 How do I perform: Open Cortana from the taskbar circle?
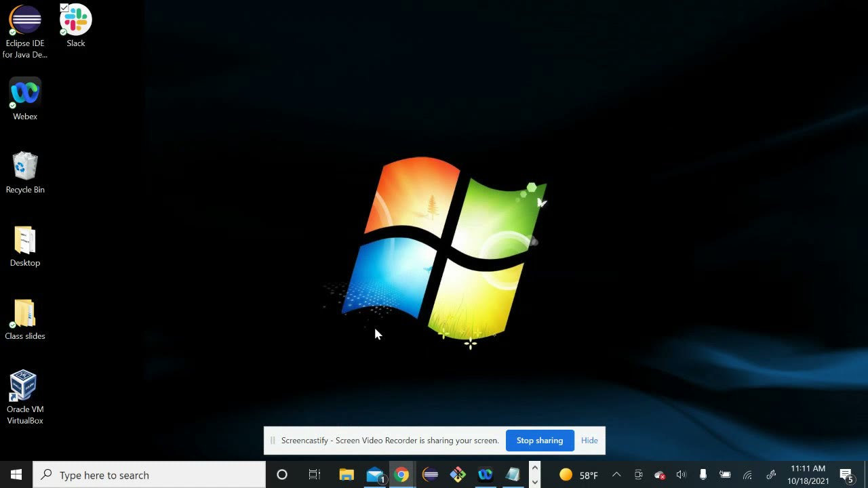coord(282,475)
